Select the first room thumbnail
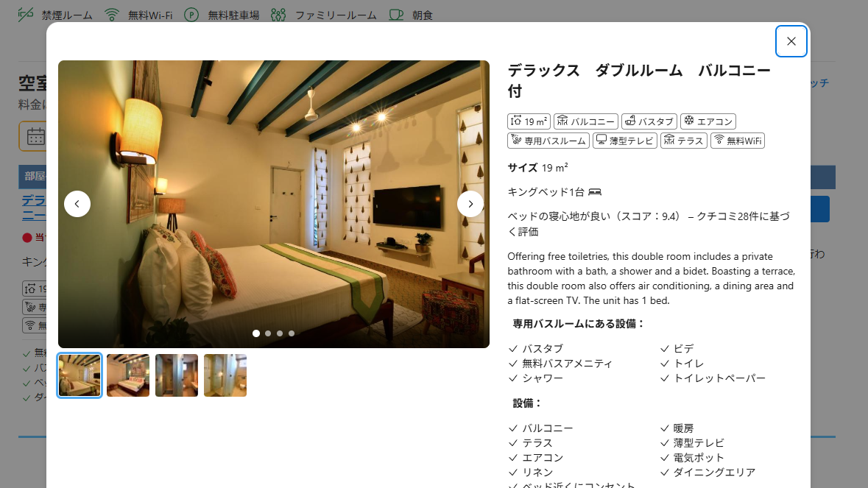Image resolution: width=868 pixels, height=488 pixels. 80,375
